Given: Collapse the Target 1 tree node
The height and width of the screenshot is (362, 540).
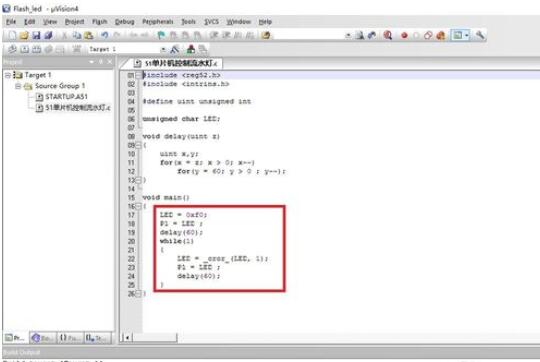Looking at the screenshot, I should pos(8,75).
